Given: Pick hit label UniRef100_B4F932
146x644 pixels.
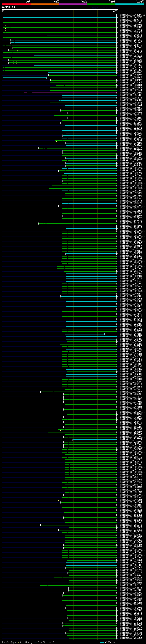Looking at the screenshot, I should [x=131, y=53].
